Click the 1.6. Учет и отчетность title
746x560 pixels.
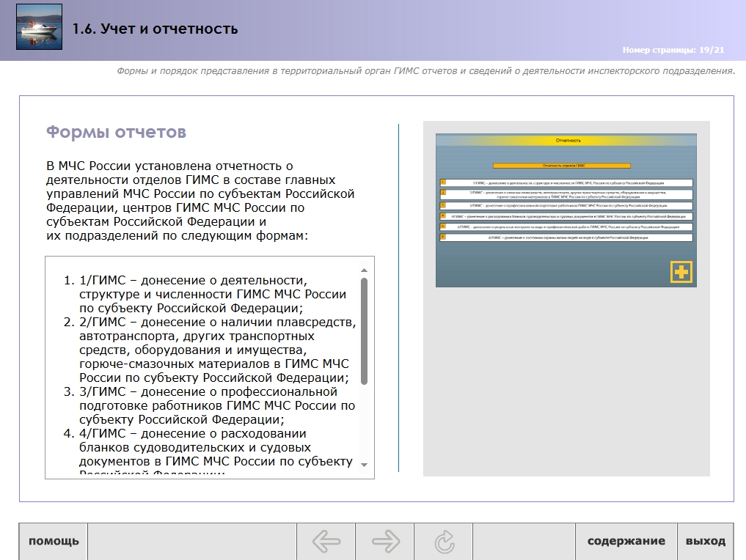[x=155, y=29]
